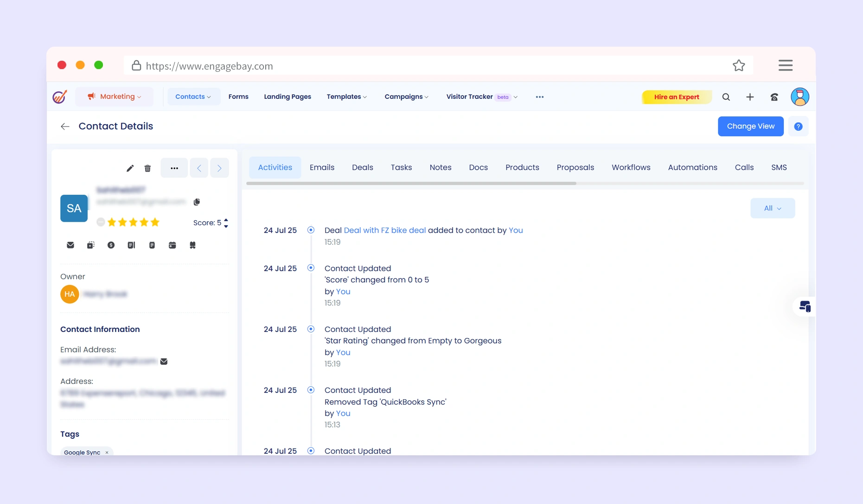Set rating by clicking the third star
863x504 pixels.
click(x=133, y=223)
